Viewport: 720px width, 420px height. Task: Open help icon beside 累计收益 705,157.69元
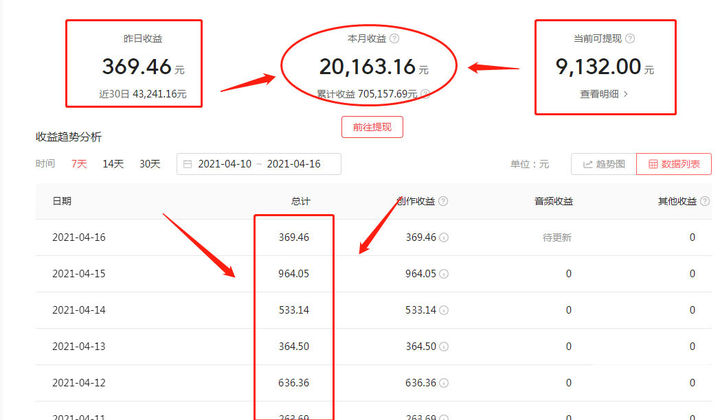click(x=425, y=94)
